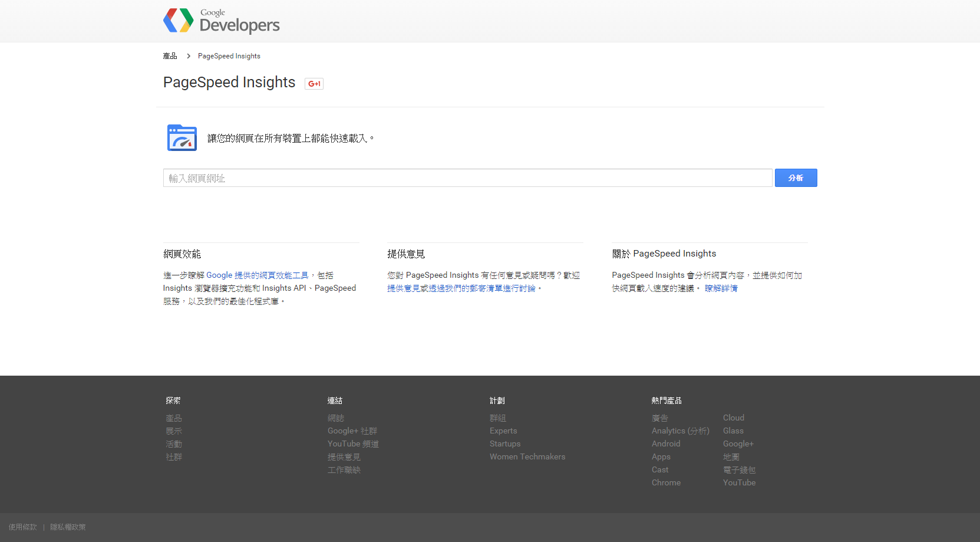The width and height of the screenshot is (980, 542).
Task: Click the Google Developers logo
Action: pyautogui.click(x=221, y=21)
